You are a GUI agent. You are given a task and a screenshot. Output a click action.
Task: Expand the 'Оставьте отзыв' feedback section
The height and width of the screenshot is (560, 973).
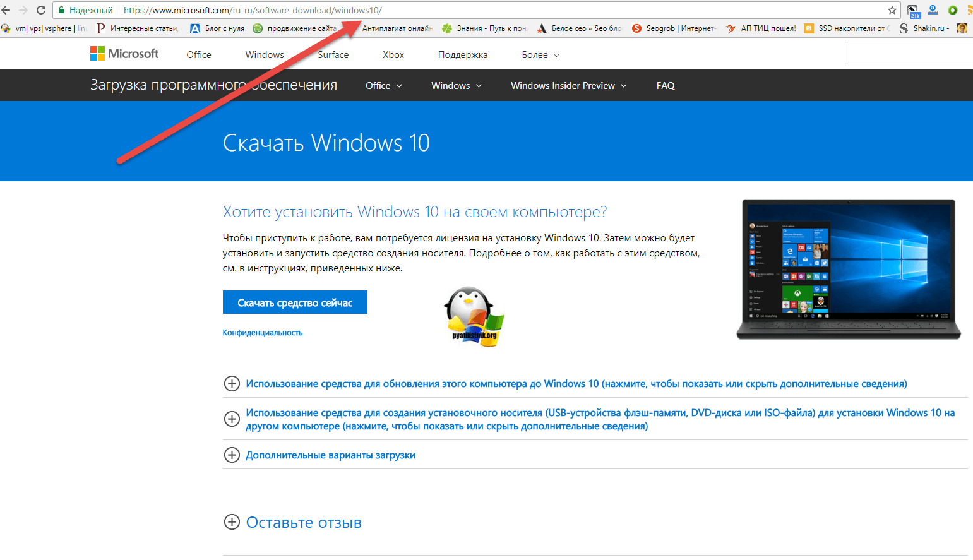(232, 522)
